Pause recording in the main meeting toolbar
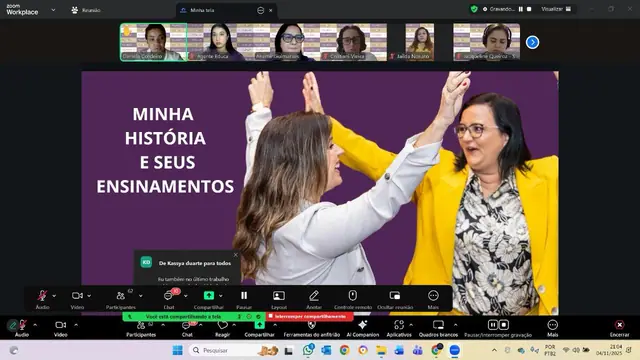 [x=493, y=325]
